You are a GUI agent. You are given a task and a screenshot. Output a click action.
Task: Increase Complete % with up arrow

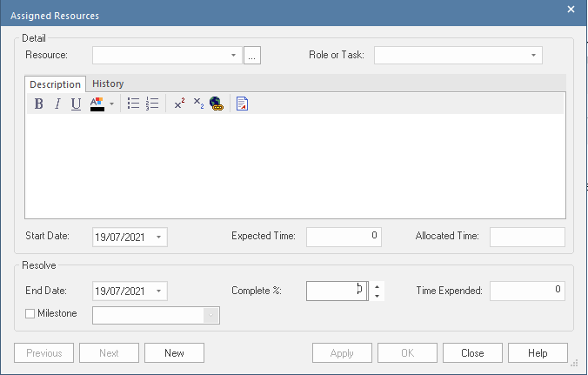[377, 285]
